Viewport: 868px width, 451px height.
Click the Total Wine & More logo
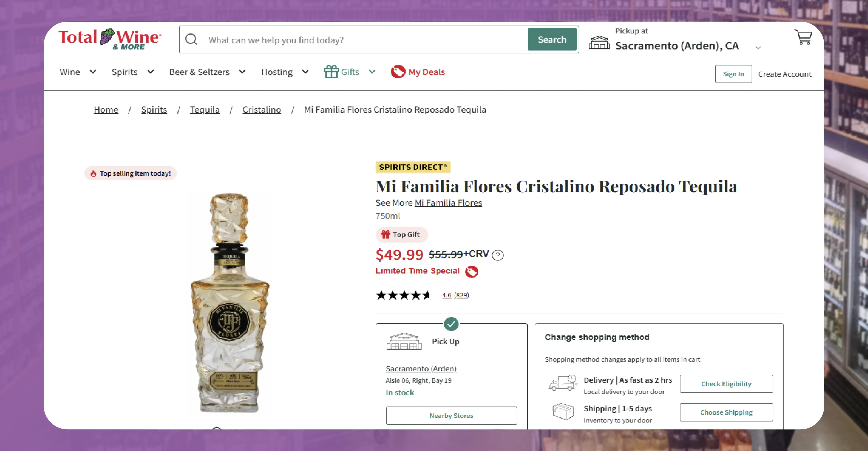110,39
